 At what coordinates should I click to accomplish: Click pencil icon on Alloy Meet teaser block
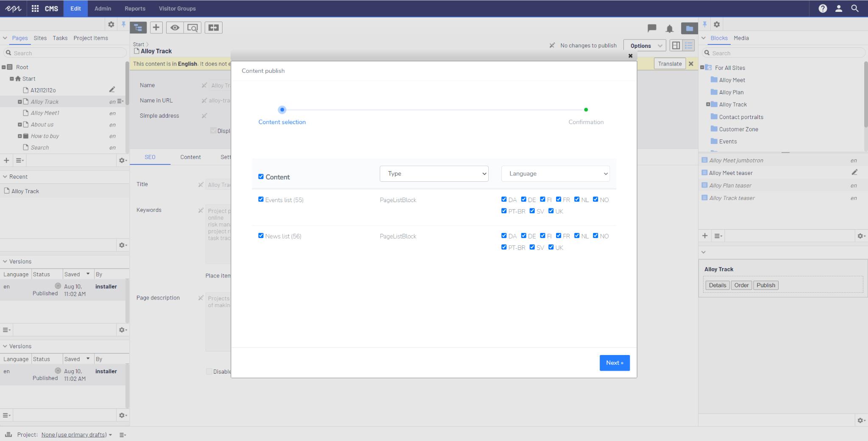pos(854,172)
